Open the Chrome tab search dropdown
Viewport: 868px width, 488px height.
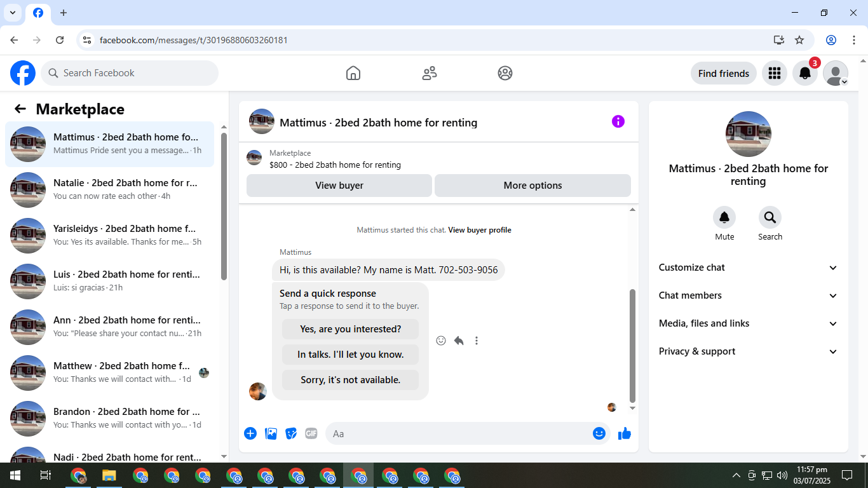tap(12, 13)
